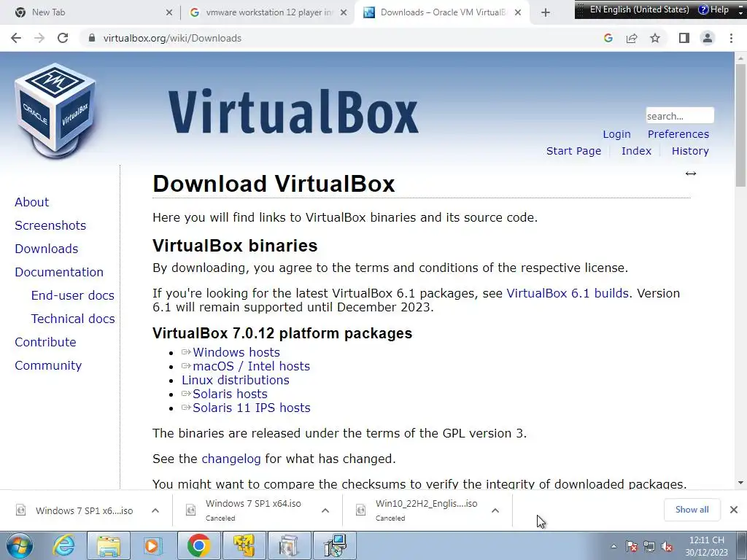
Task: Go back using the browser back arrow
Action: pyautogui.click(x=16, y=38)
